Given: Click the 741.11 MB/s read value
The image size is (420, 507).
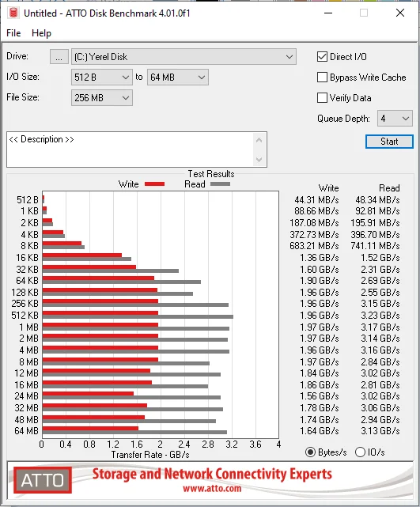Looking at the screenshot, I should click(x=376, y=246).
